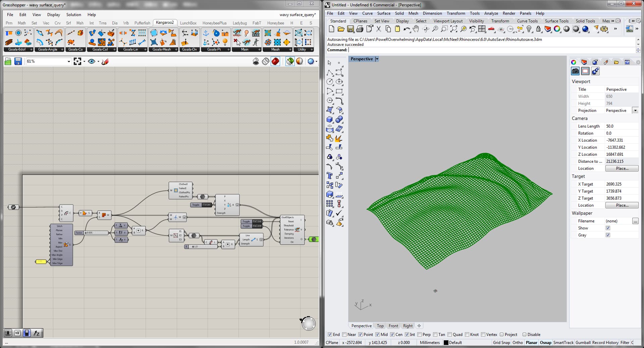Click the Grasshopper open file icon
The image size is (644, 348).
pyautogui.click(x=8, y=61)
